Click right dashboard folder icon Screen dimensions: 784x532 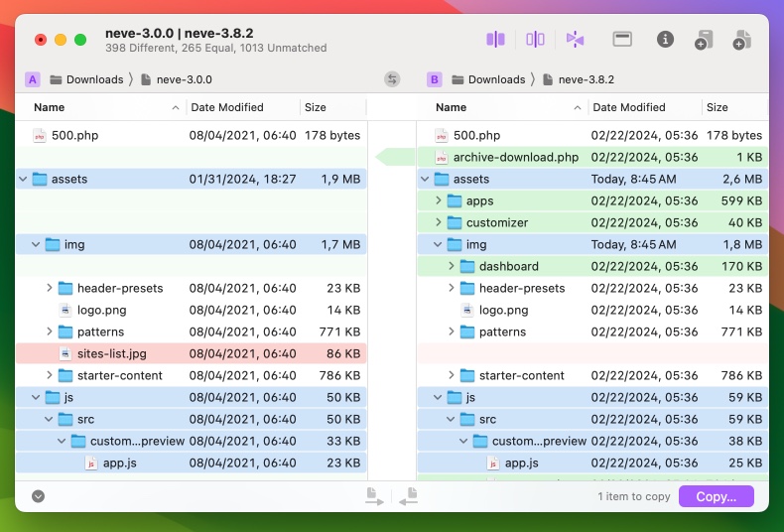(467, 267)
